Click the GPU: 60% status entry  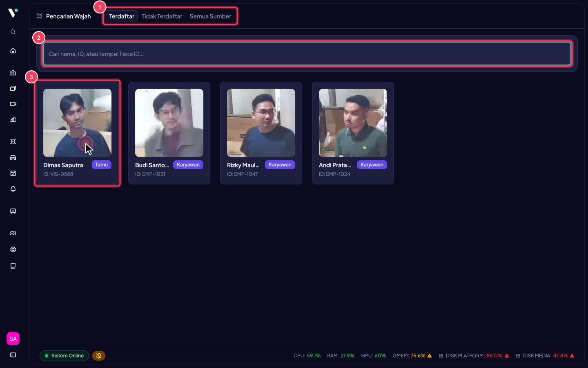pos(373,356)
